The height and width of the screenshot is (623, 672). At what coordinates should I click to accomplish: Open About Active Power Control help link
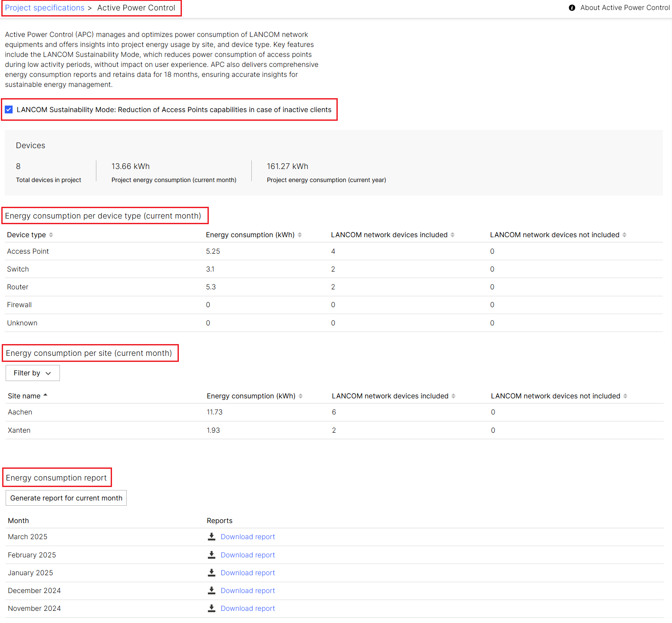coord(625,8)
